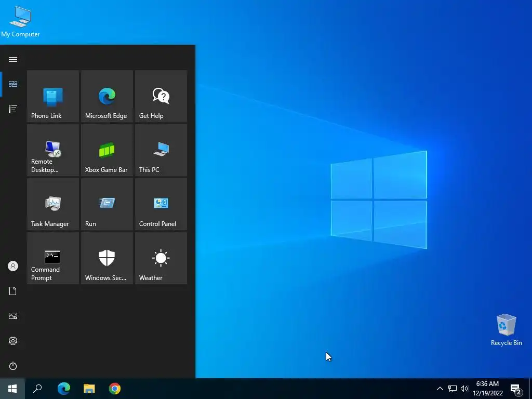Open the network status tray icon
This screenshot has width=532, height=399.
click(453, 389)
